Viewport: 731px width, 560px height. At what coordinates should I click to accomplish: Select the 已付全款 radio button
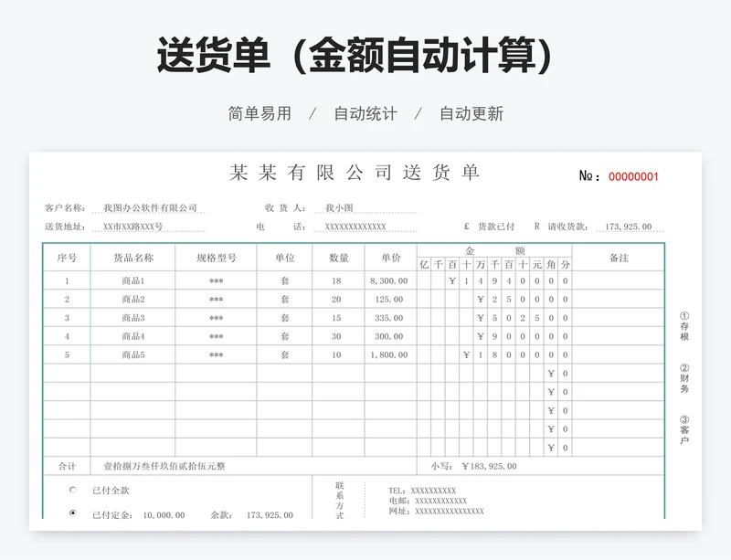(73, 490)
